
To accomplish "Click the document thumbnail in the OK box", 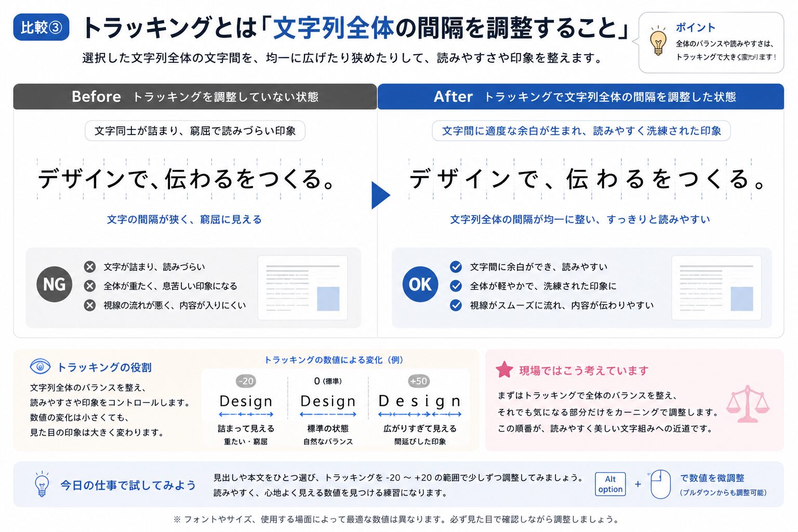I will coord(716,287).
